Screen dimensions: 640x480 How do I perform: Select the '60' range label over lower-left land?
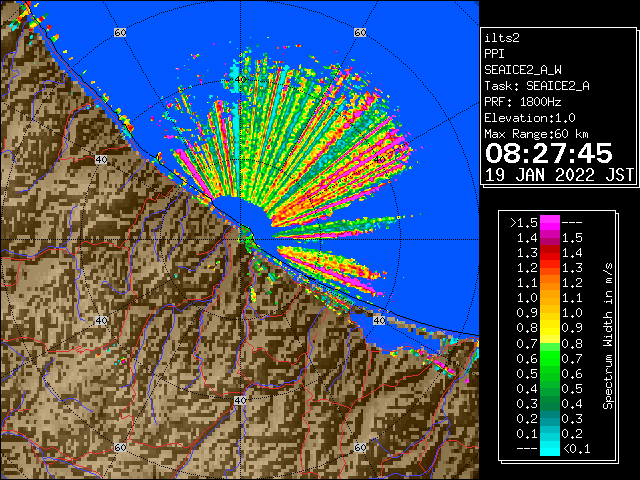120,447
